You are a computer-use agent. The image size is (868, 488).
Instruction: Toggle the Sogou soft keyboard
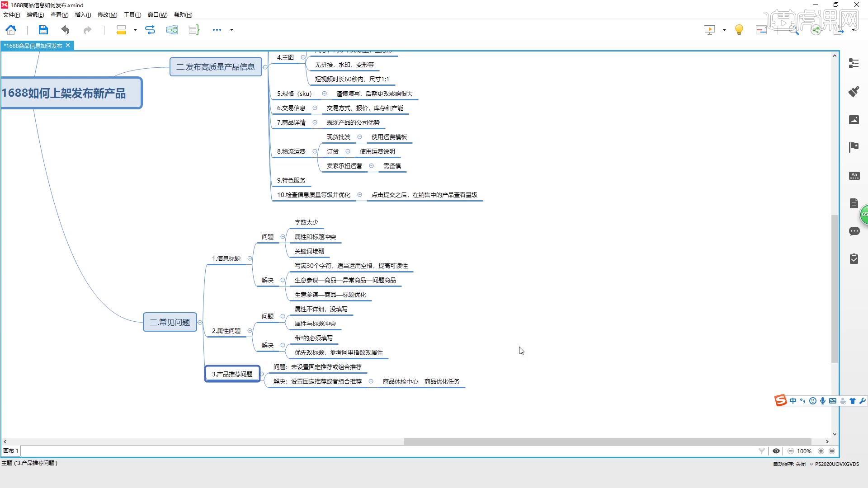833,401
